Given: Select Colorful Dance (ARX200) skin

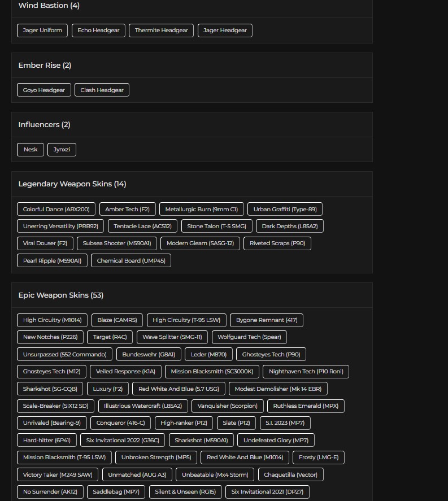Looking at the screenshot, I should (56, 210).
